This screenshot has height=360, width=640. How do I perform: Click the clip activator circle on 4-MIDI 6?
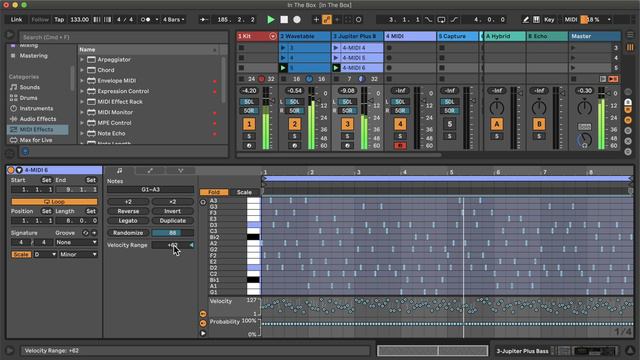pyautogui.click(x=11, y=170)
